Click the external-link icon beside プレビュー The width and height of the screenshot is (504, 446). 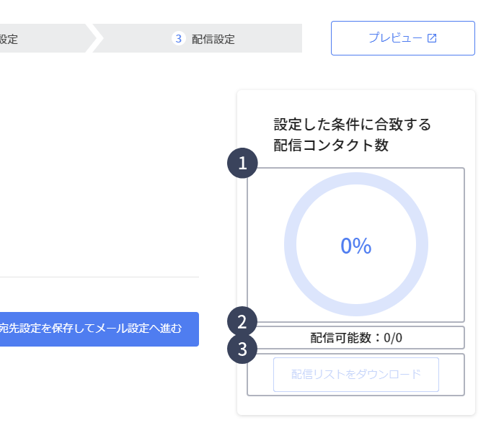432,38
